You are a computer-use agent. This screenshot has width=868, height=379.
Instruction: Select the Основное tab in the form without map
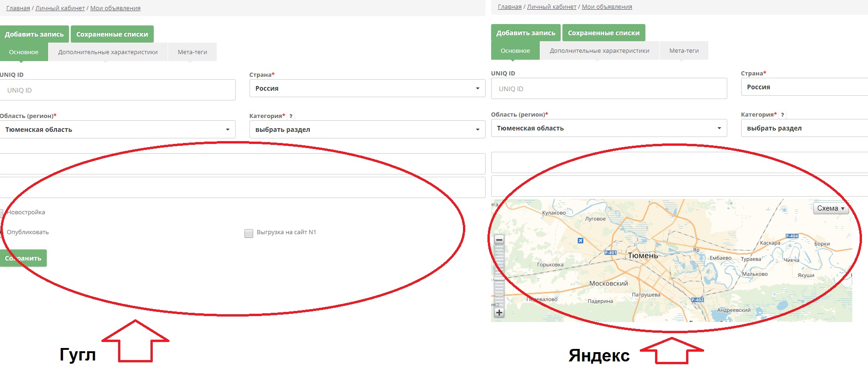click(24, 52)
